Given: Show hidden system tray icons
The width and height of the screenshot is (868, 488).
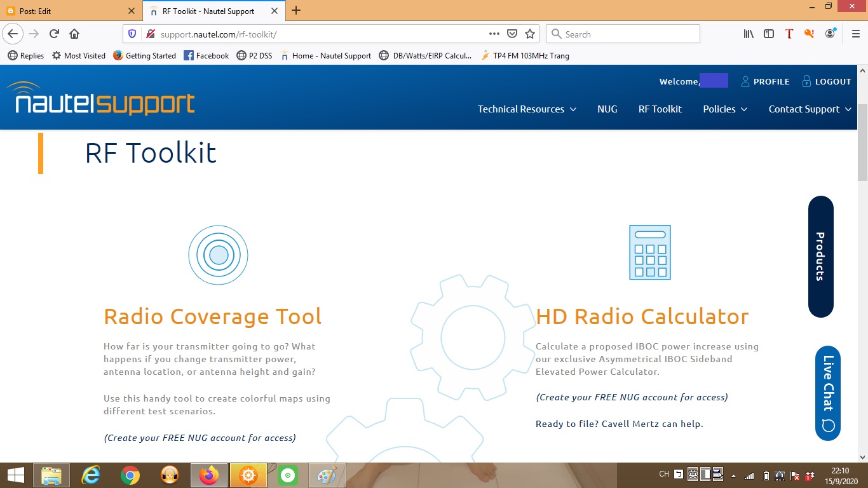Looking at the screenshot, I should tap(734, 475).
